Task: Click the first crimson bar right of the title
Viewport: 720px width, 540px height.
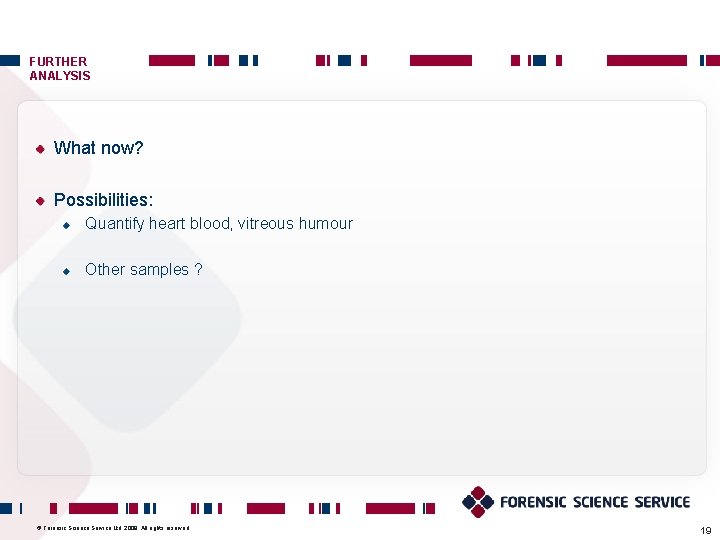Action: click(171, 61)
